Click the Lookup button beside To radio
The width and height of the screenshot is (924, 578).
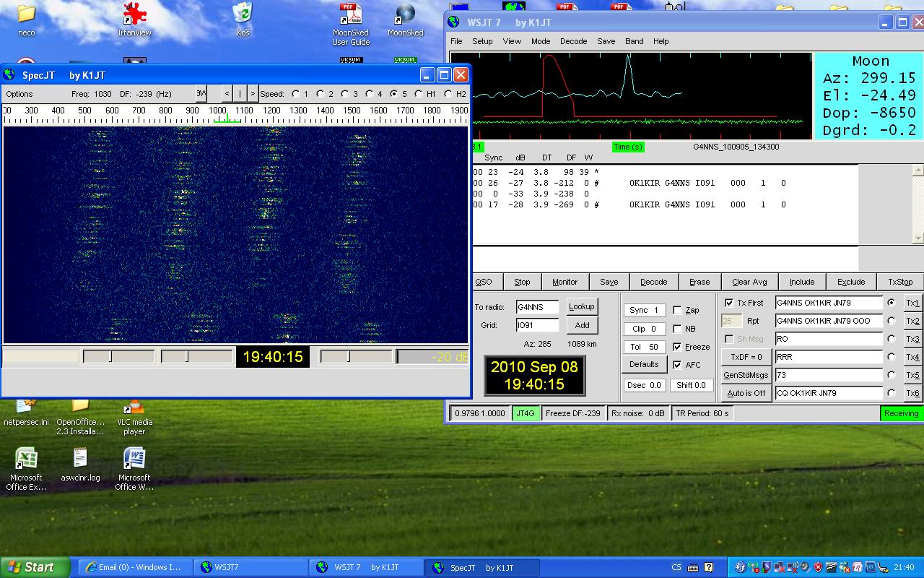pyautogui.click(x=581, y=306)
